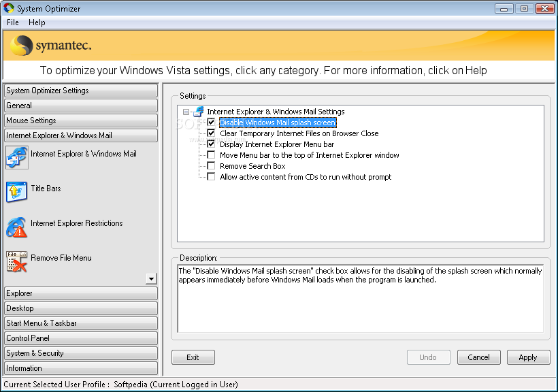Select Move Menu bar to the top label
Viewport: 558px width, 392px height.
(x=309, y=155)
